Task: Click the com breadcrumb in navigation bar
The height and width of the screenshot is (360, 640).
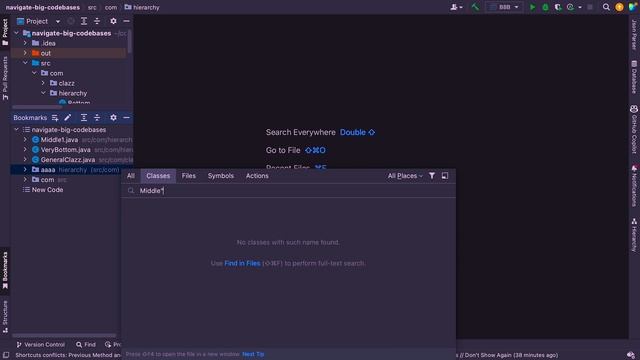Action: [111, 7]
